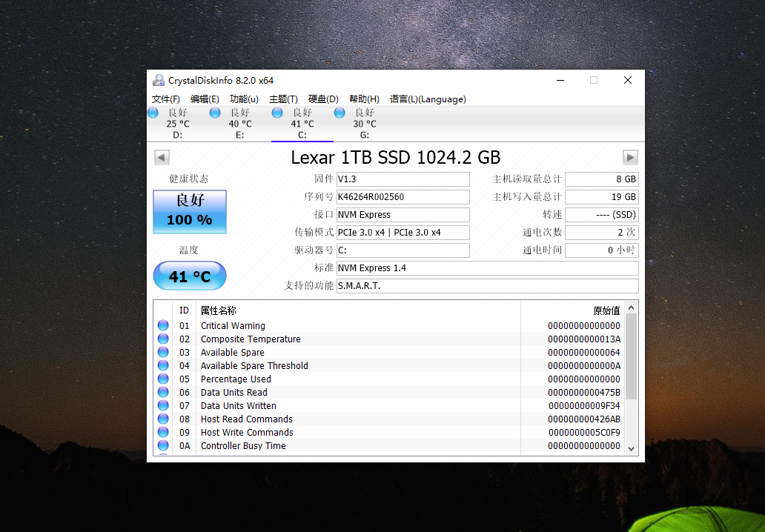Click the blue dot beside Critical Warning
Viewport: 765px width, 532px height.
coord(163,325)
